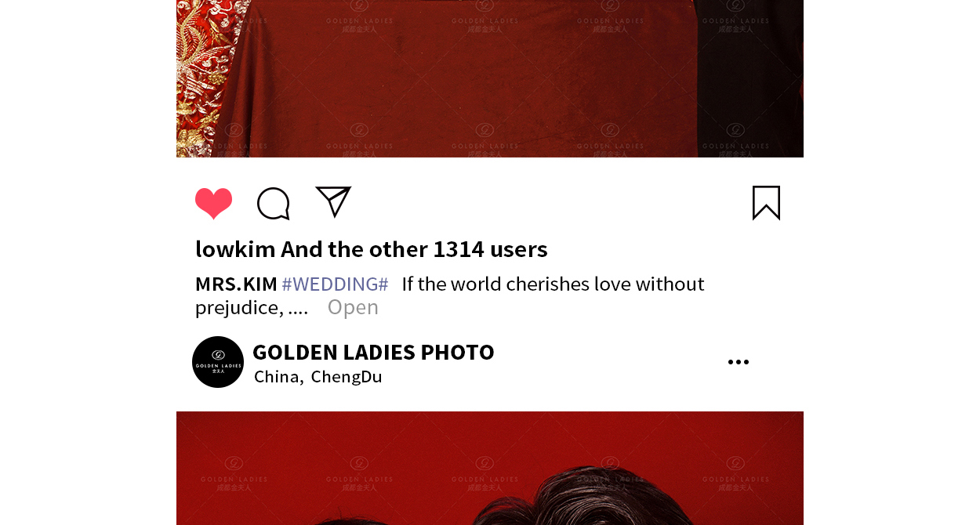Tap the Golden Ladies round profile avatar
Image resolution: width=980 pixels, height=525 pixels.
(218, 362)
